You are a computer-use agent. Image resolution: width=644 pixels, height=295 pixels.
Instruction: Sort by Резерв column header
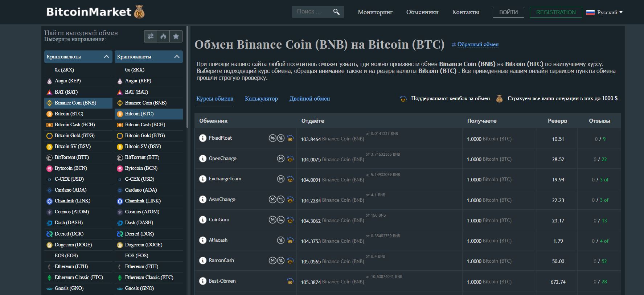coord(557,121)
